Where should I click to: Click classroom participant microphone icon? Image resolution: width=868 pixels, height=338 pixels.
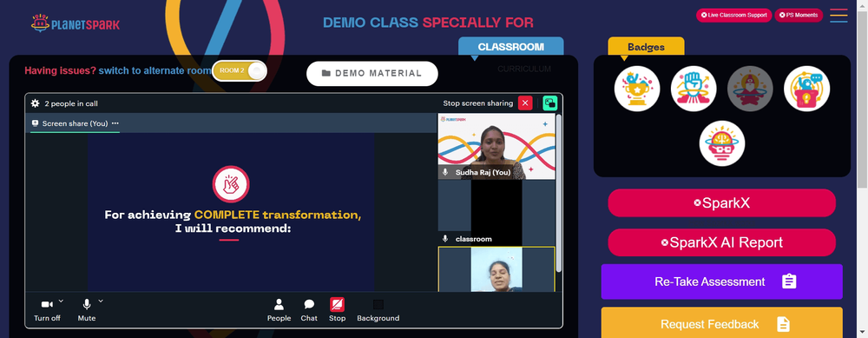[445, 239]
